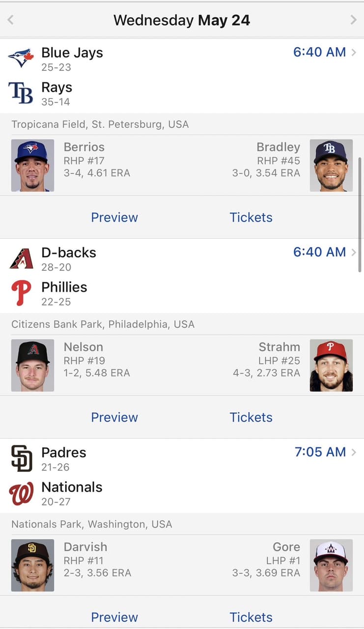Tap the Nationals W logo
Screen dimensions: 364x629
[x=21, y=493]
